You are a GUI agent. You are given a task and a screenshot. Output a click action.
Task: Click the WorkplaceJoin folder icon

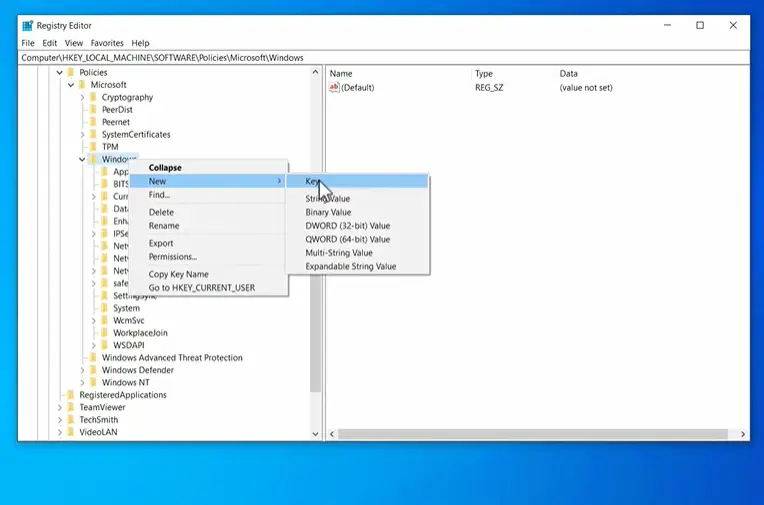pos(104,333)
